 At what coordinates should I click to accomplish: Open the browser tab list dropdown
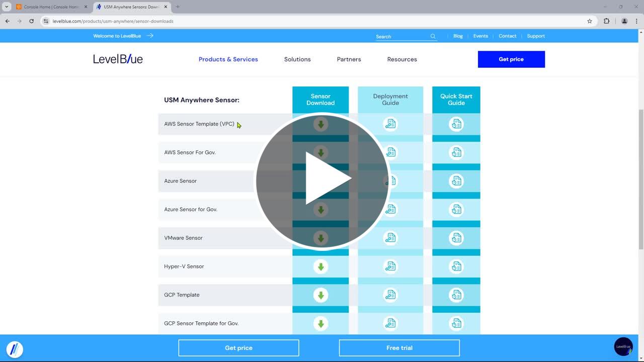pyautogui.click(x=7, y=7)
